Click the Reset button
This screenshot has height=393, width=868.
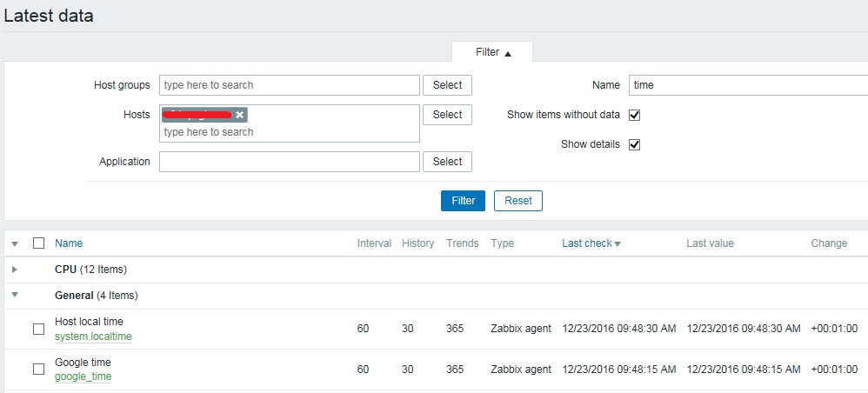click(517, 201)
